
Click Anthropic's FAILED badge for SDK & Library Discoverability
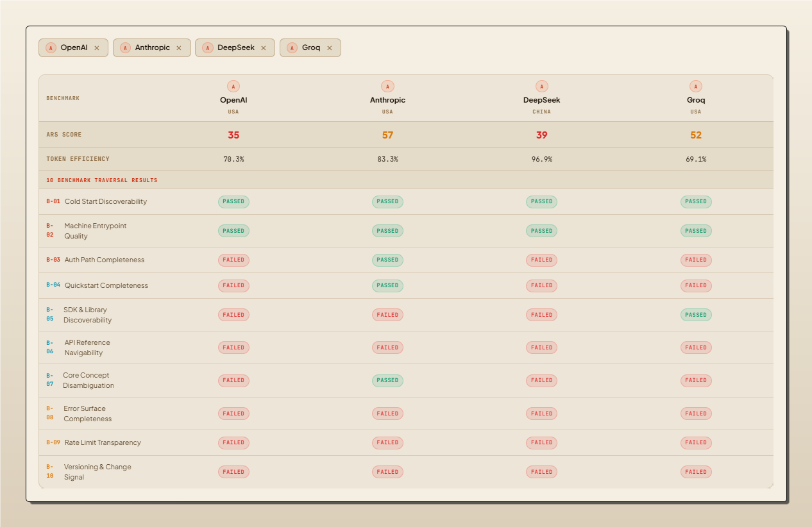[387, 315]
